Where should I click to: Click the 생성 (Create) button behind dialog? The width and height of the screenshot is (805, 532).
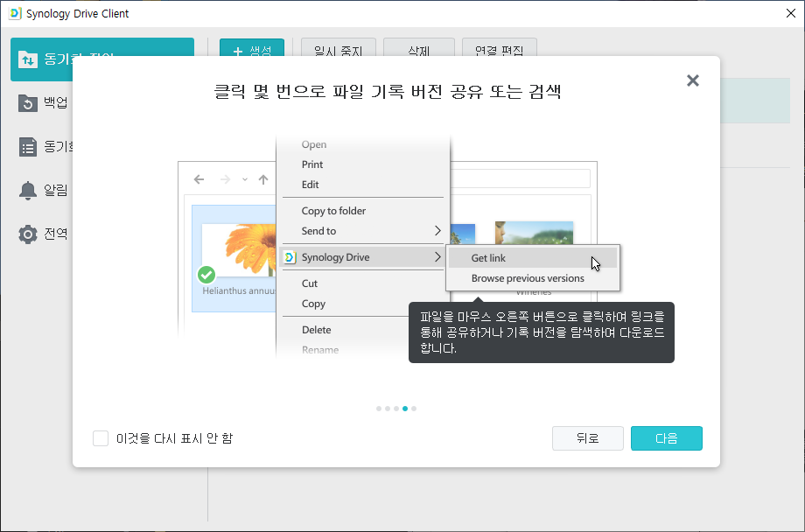coord(252,47)
